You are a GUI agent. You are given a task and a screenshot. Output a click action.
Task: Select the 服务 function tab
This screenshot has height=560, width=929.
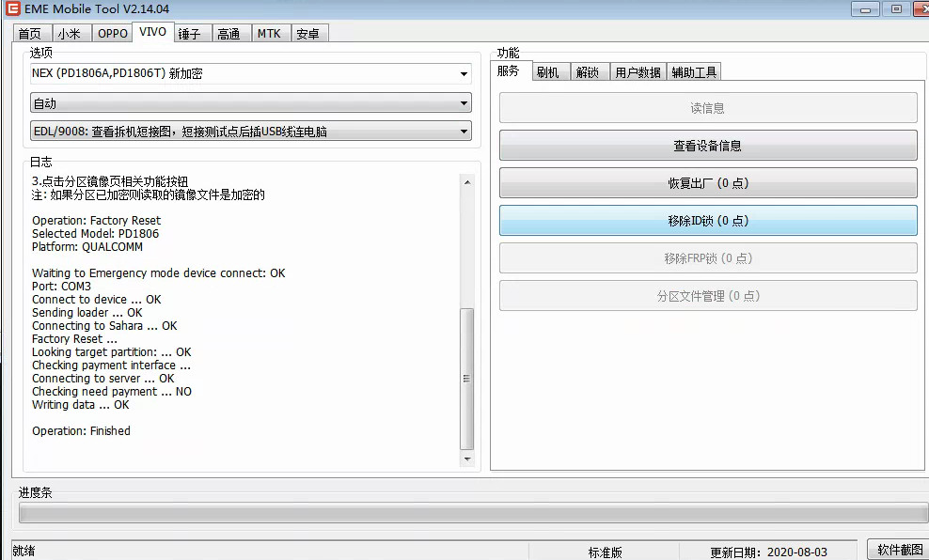[x=511, y=71]
